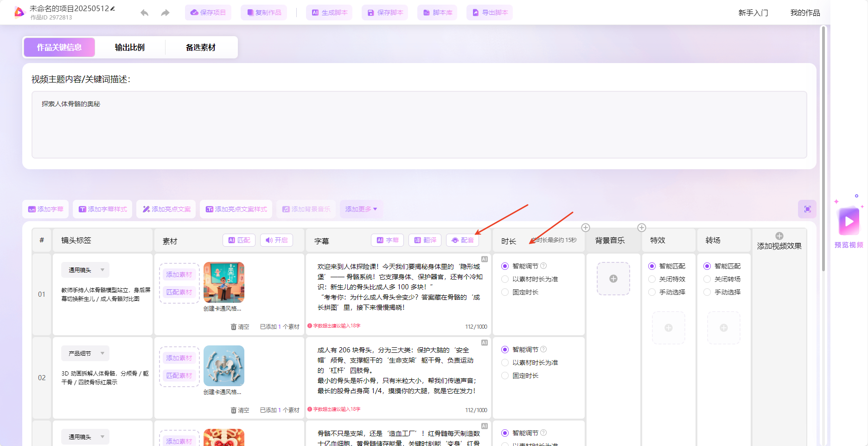This screenshot has height=446, width=868.
Task: Click the 导出脚本 button in top toolbar
Action: 490,13
